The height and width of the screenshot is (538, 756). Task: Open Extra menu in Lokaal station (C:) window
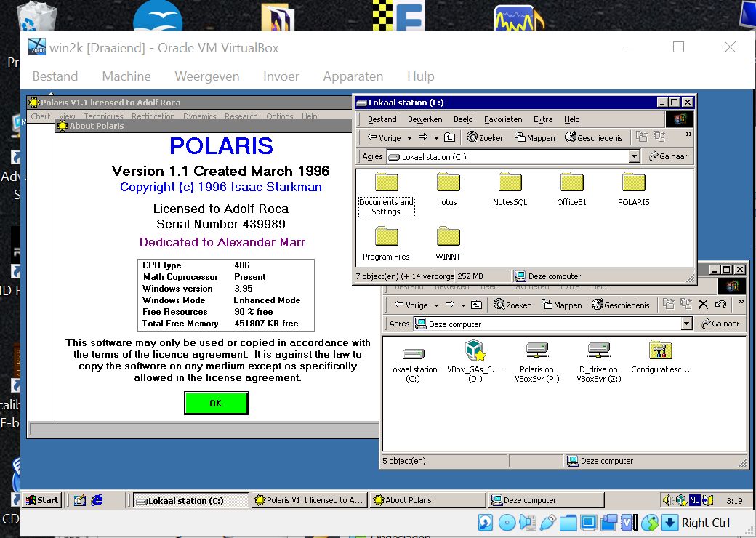[x=543, y=119]
